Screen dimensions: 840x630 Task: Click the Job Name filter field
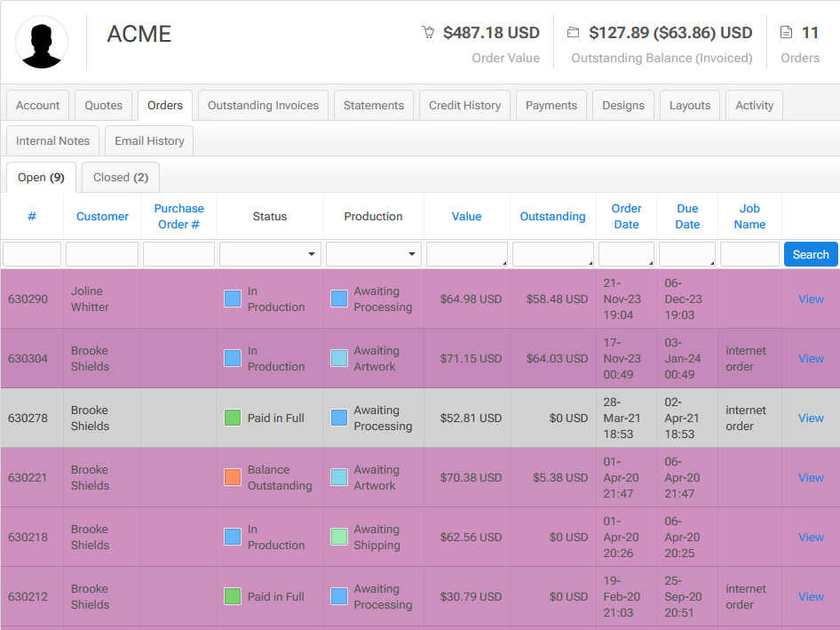749,254
